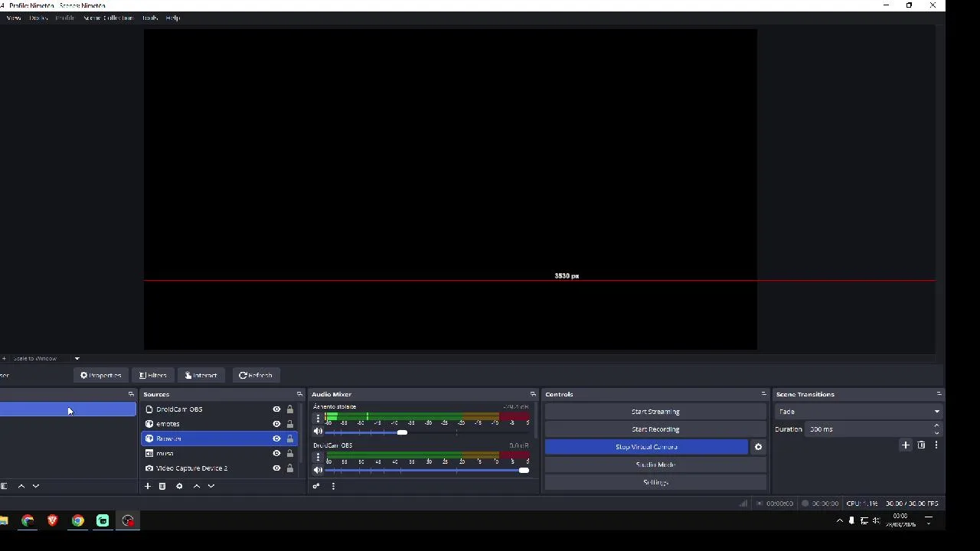Open the Tools menu
Screen dimensions: 980x551
tap(150, 18)
